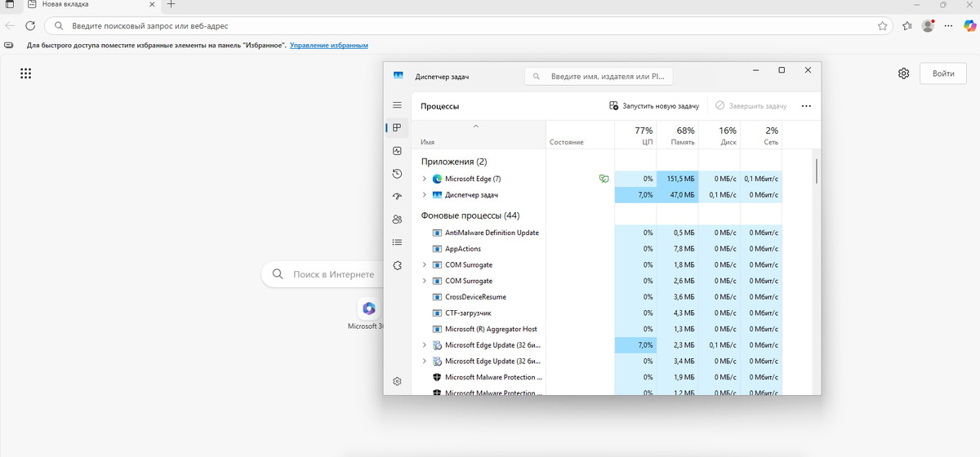The width and height of the screenshot is (980, 457).
Task: Expand first Microsoft Edge Update (32 бит) row
Action: [424, 345]
